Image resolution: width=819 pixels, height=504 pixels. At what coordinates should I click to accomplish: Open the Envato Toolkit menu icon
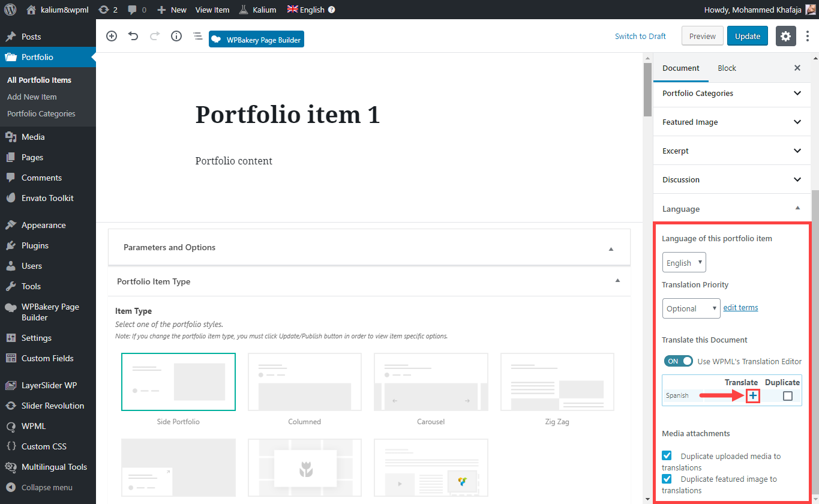tap(11, 198)
